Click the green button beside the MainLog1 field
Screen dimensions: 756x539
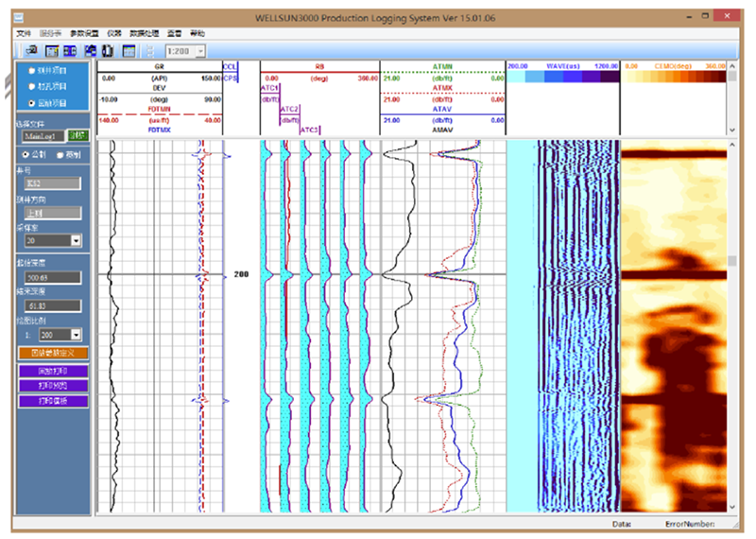77,135
